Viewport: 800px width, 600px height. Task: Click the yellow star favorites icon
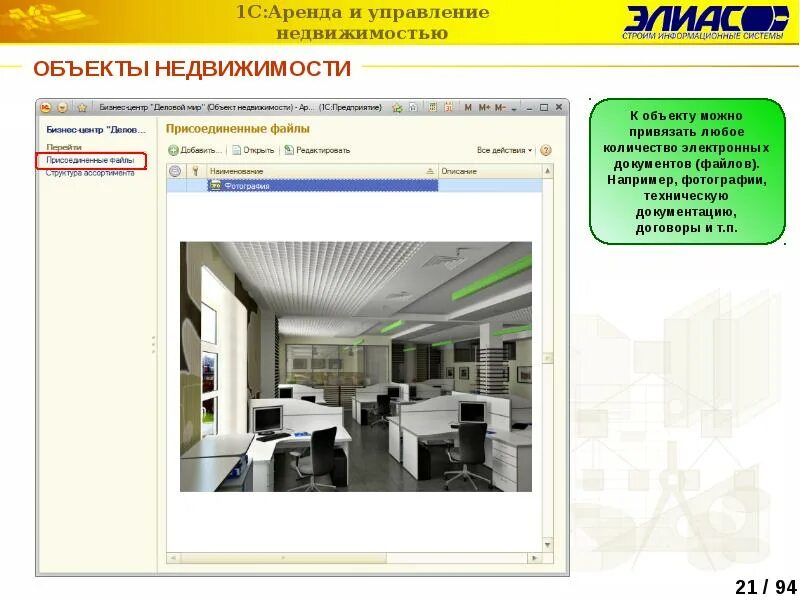coord(82,108)
